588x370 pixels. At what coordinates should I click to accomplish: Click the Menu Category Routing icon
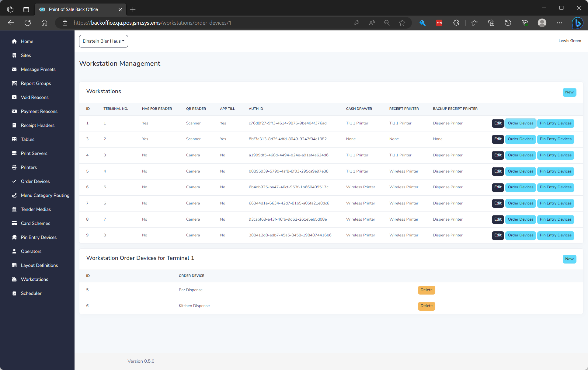coord(14,195)
